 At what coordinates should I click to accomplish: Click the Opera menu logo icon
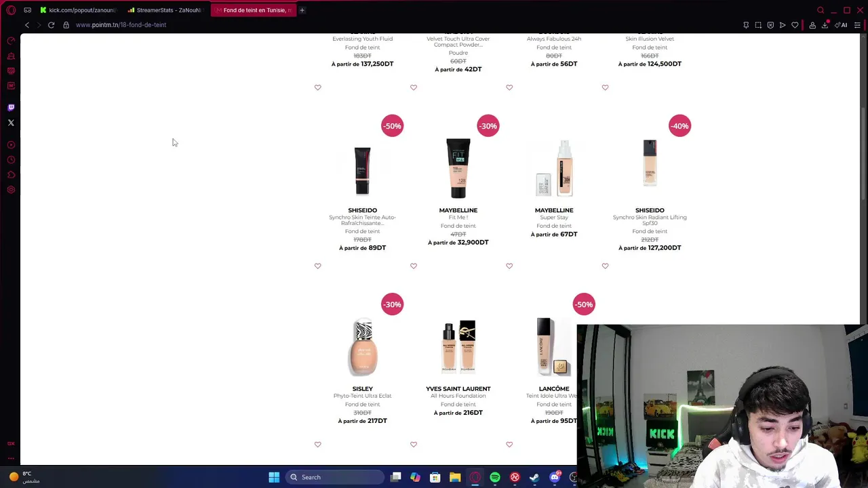(11, 10)
